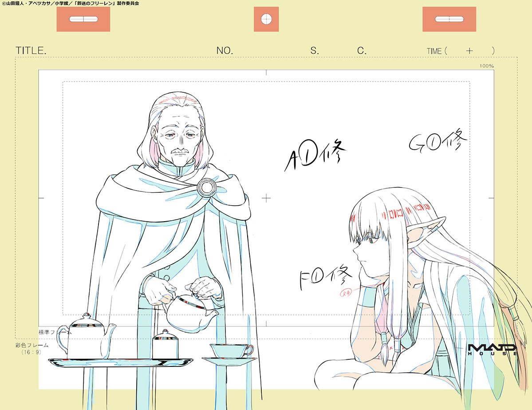The width and height of the screenshot is (532, 410).
Task: Click the small lidded jar on the tray
Action: tap(165, 344)
